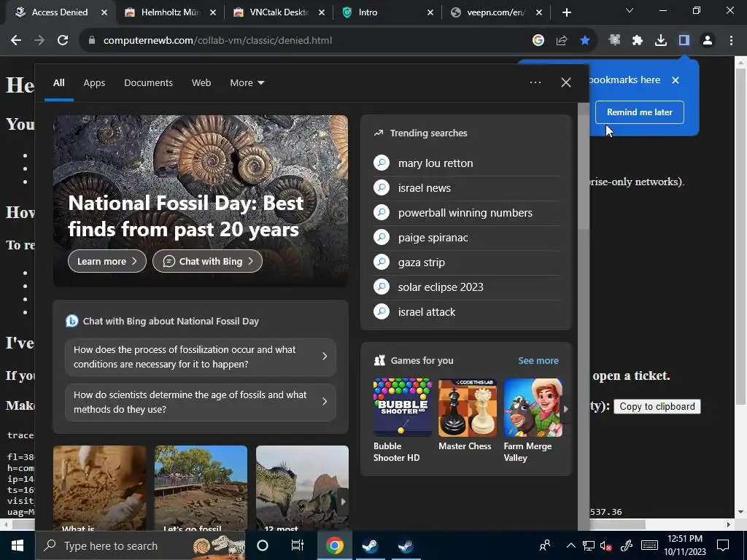Image resolution: width=747 pixels, height=560 pixels.
Task: Click Learn more on fossil story
Action: [107, 262]
